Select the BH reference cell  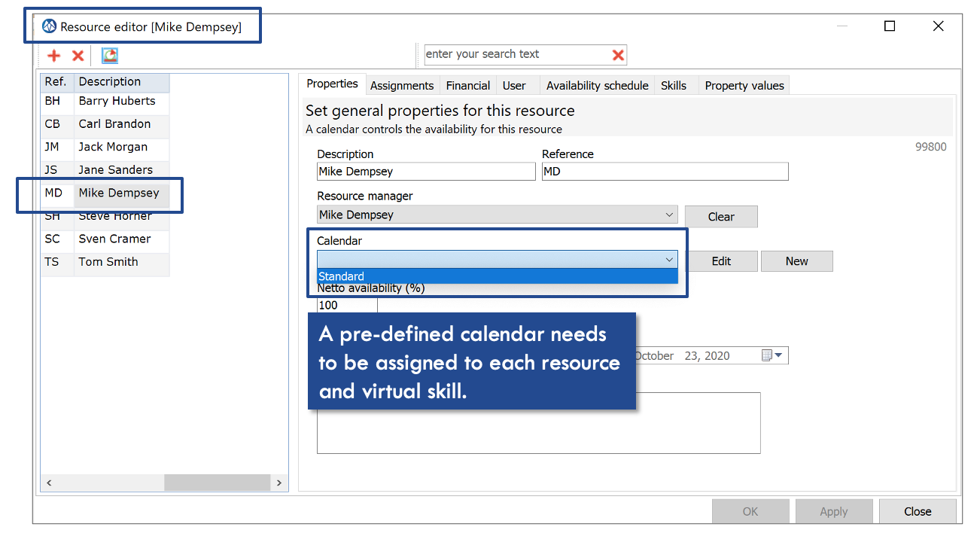(57, 101)
